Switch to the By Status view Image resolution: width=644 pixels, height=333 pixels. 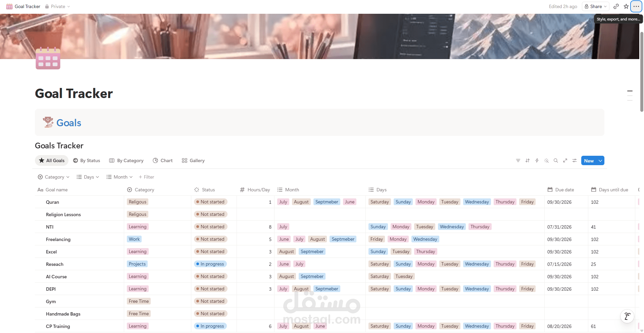pyautogui.click(x=87, y=160)
